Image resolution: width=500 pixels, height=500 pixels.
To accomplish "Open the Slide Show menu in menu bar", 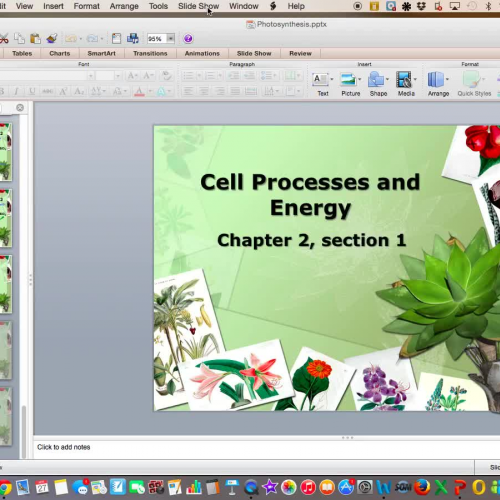I will (x=199, y=6).
